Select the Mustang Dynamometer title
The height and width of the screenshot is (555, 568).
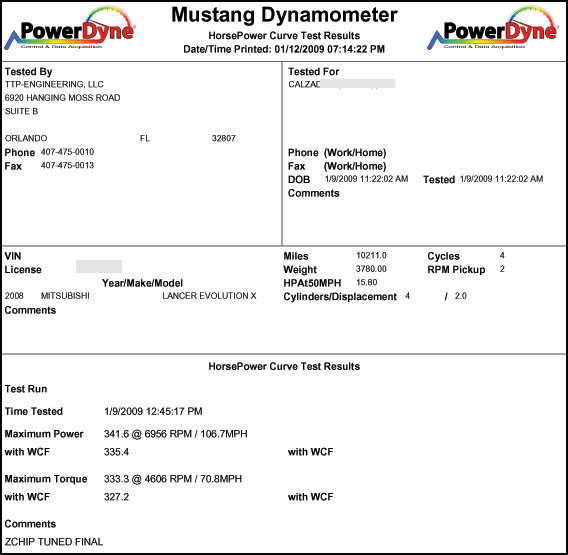coord(284,15)
